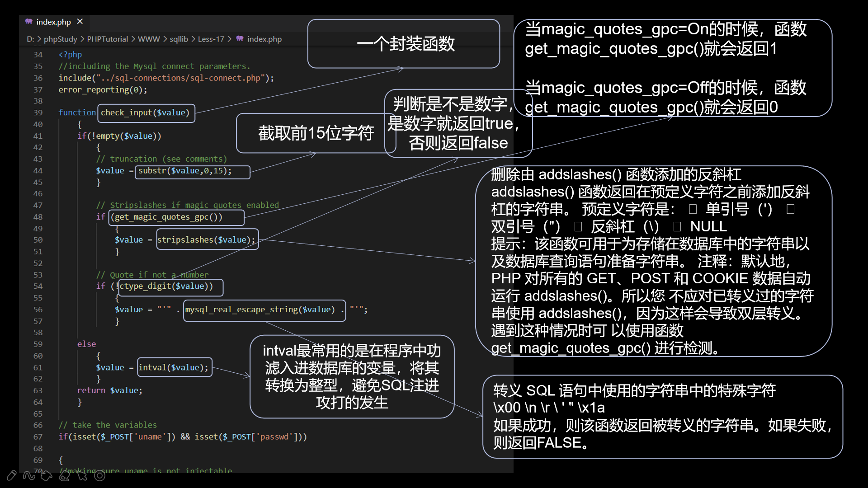Select the circular laser pointer tool
This screenshot has height=488, width=868.
pos(100,475)
